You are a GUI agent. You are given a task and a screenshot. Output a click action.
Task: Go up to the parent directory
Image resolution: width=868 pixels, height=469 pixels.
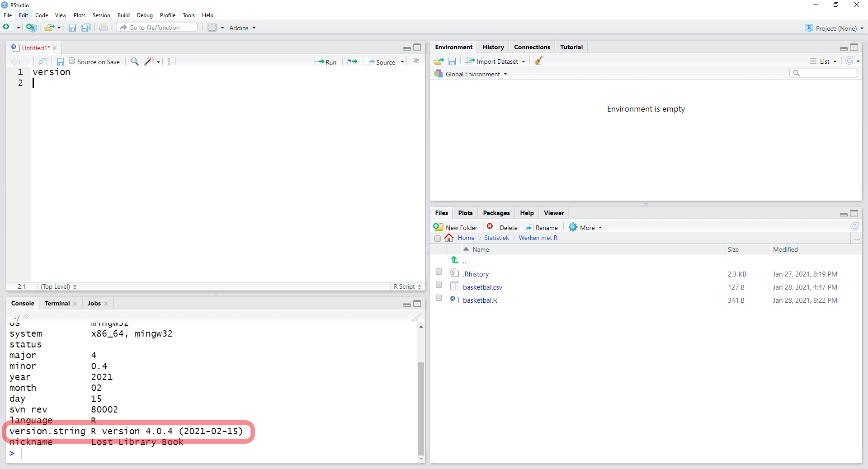pyautogui.click(x=454, y=260)
